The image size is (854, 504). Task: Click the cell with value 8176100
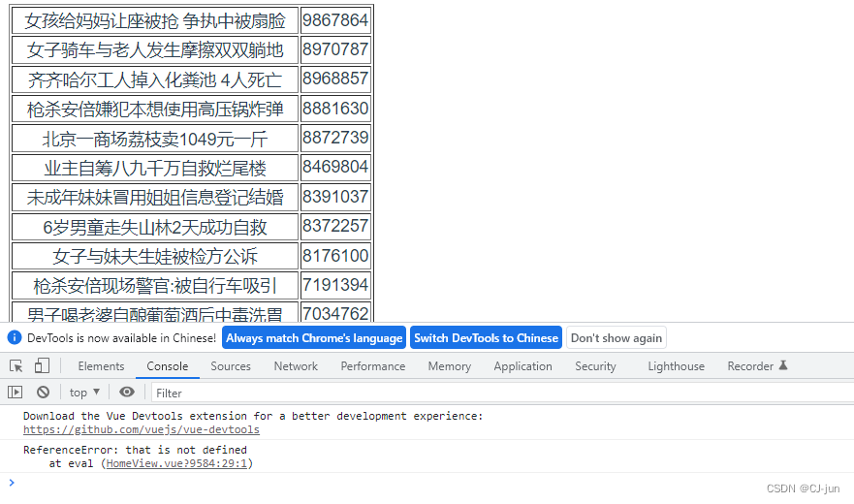click(335, 256)
